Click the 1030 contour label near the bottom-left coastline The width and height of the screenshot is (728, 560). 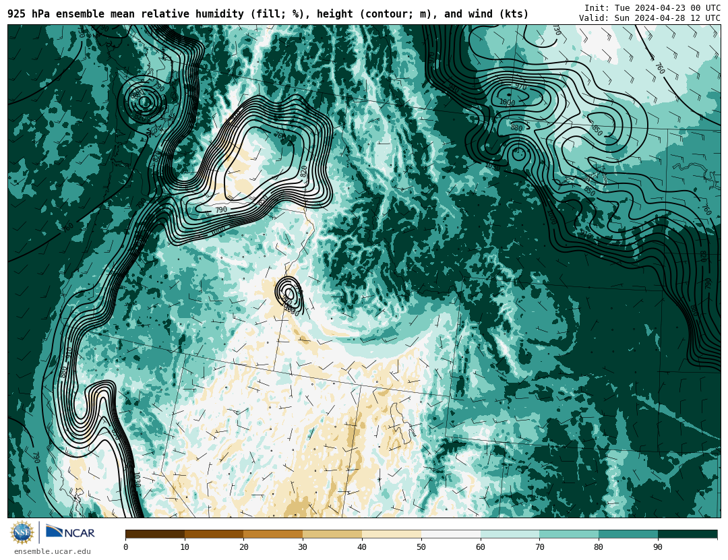pos(137,480)
